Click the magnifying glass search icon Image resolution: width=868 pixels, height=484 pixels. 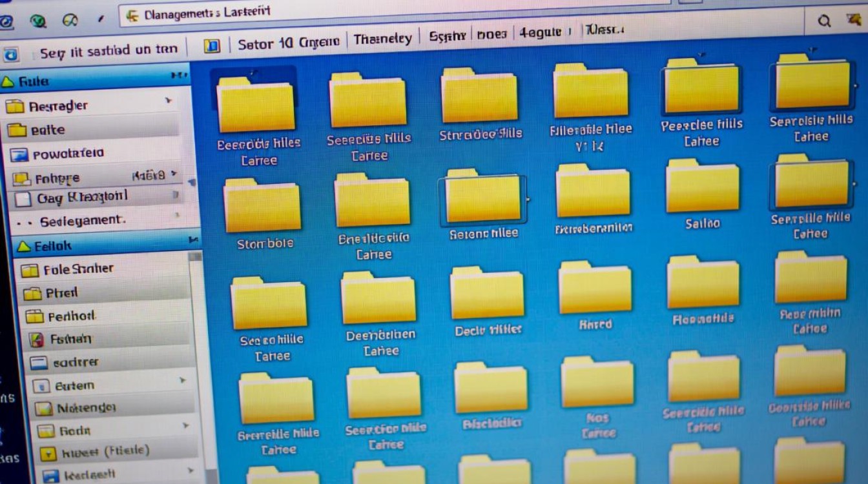pos(824,21)
